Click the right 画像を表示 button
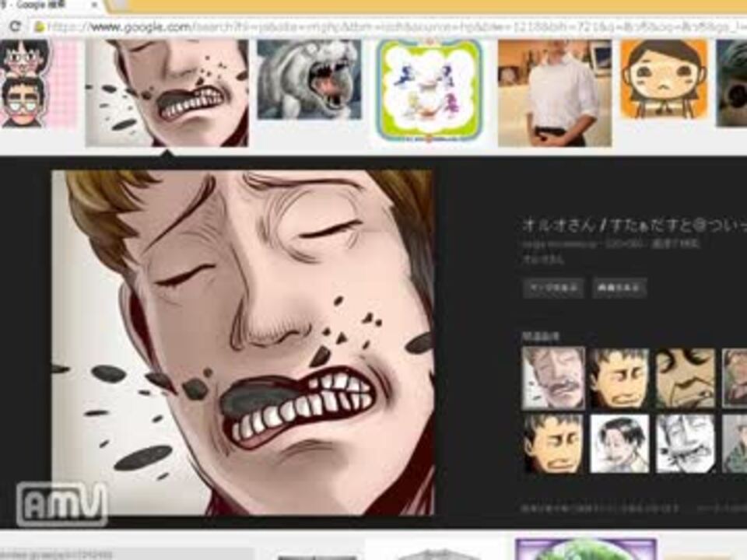Viewport: 747px width, 560px height. coord(619,288)
